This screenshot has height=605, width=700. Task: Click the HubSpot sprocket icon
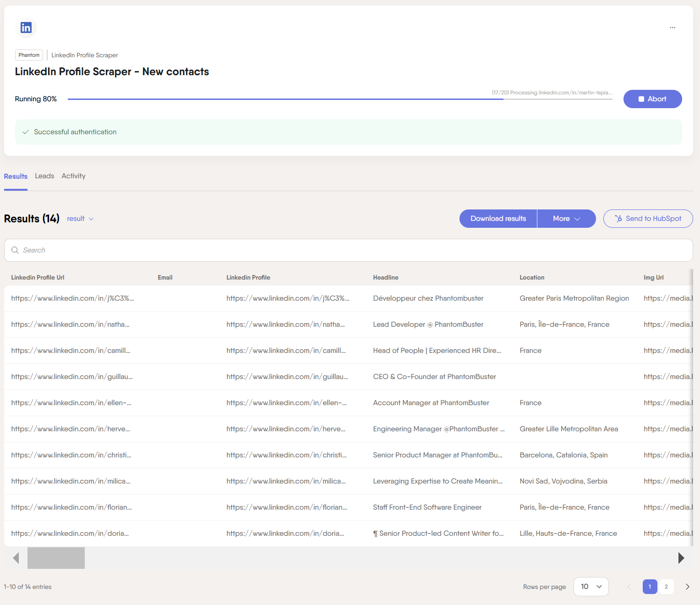618,219
